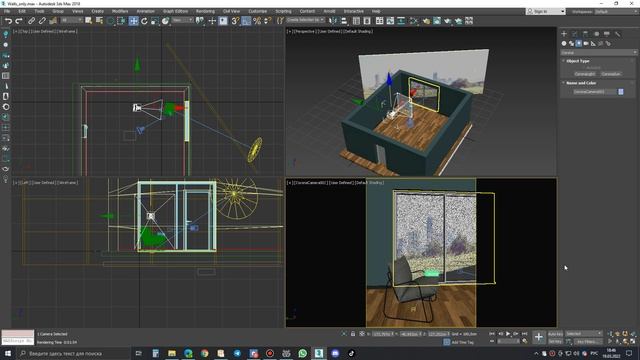Open the Sign In dropdown

546,11
